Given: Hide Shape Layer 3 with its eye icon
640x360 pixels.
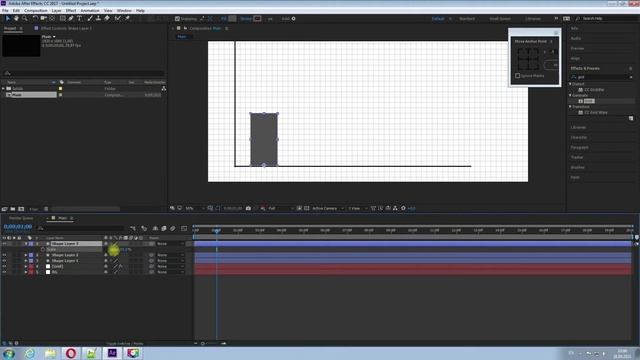Looking at the screenshot, I should [4, 244].
